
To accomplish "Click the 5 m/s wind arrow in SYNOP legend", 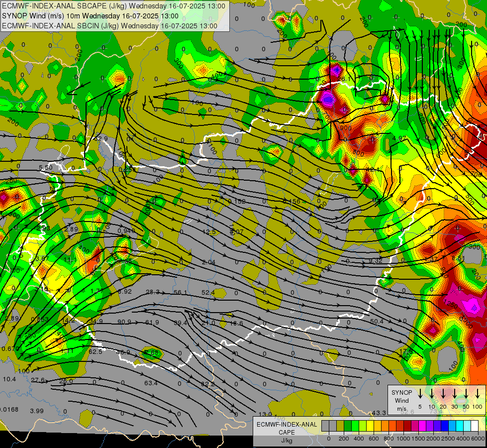I will (x=420, y=394).
